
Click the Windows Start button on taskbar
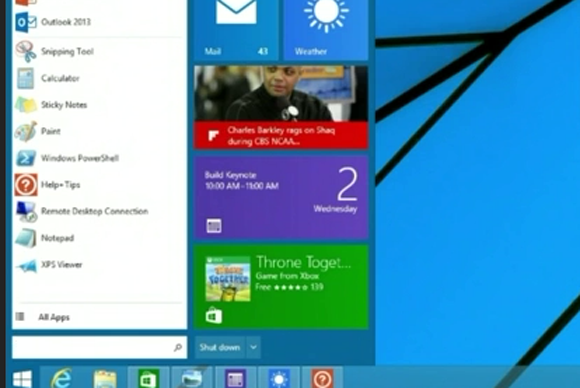[x=22, y=379]
